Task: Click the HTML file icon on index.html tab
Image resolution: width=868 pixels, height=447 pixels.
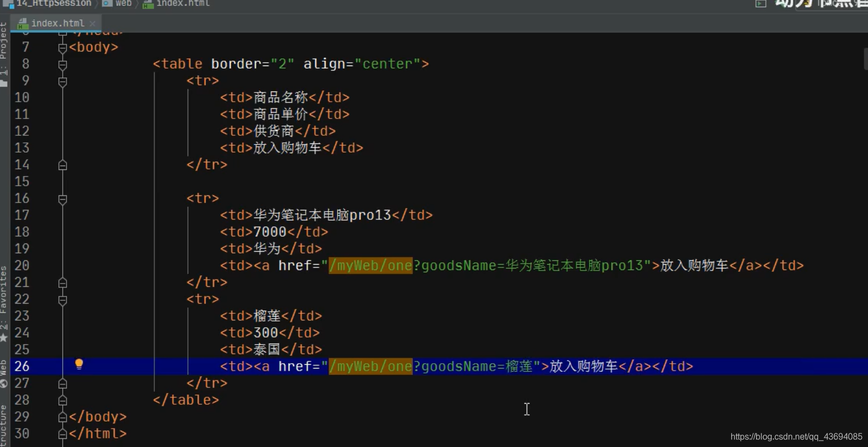Action: coord(22,23)
